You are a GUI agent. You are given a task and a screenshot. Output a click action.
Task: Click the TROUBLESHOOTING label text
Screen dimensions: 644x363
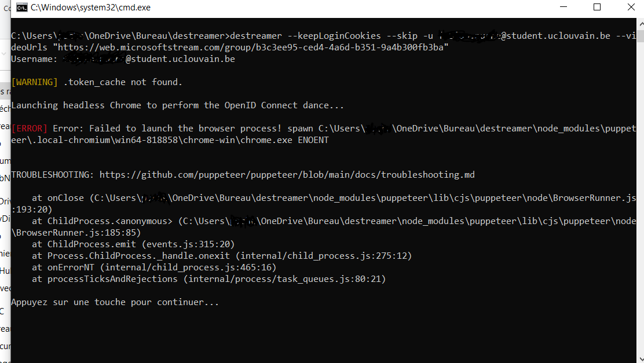(x=53, y=174)
